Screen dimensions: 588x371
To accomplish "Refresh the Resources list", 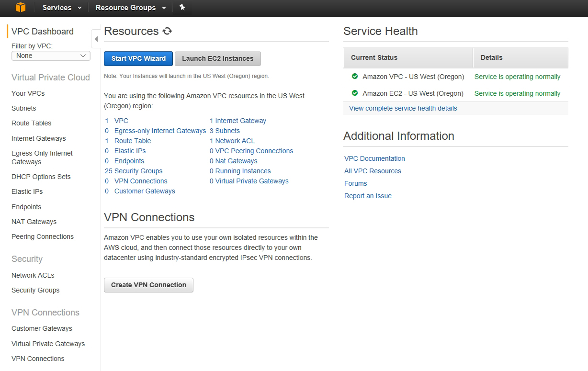I will (167, 31).
